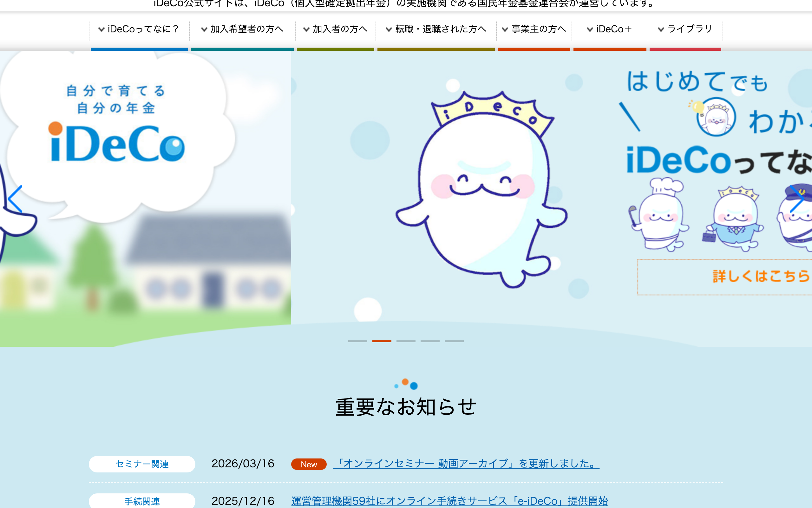Click the businessman mascot with briefcase
812x508 pixels.
point(733,219)
